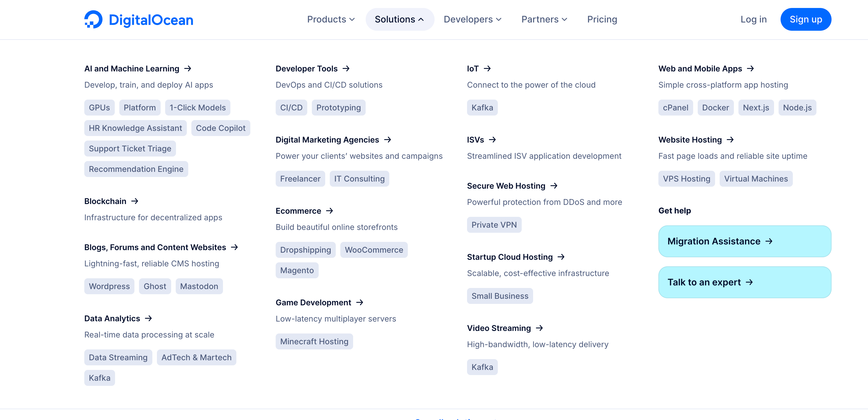Select Virtual Machines tag
Image resolution: width=868 pixels, height=420 pixels.
[x=756, y=178]
